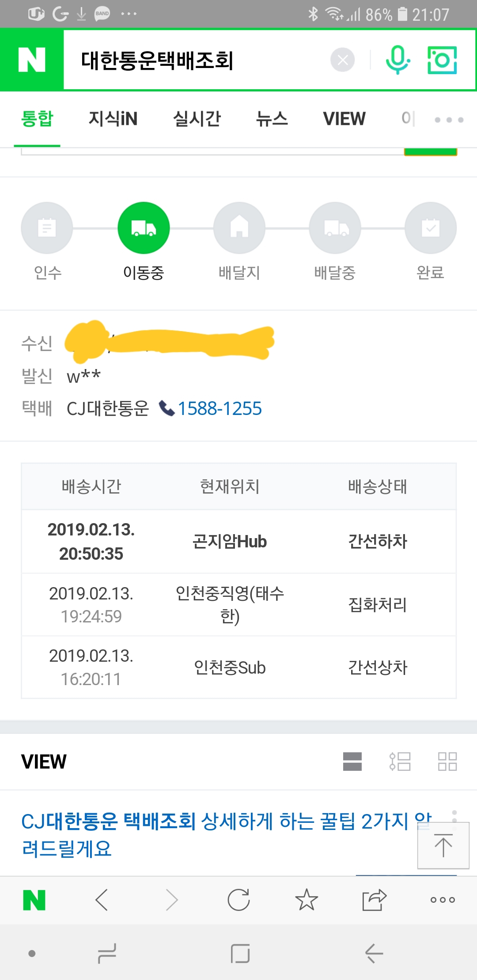Select the 실시간 tab
This screenshot has width=477, height=980.
pos(197,119)
